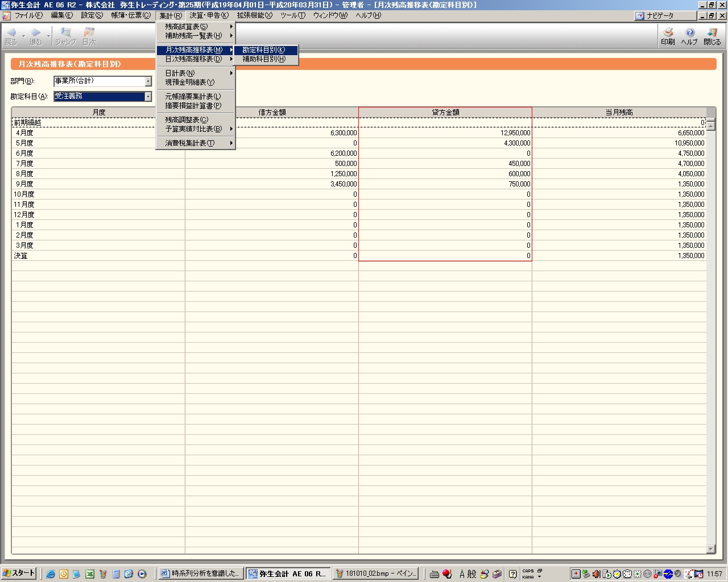Click the 進む (Forward) toolbar icon
728x582 pixels.
[36, 36]
